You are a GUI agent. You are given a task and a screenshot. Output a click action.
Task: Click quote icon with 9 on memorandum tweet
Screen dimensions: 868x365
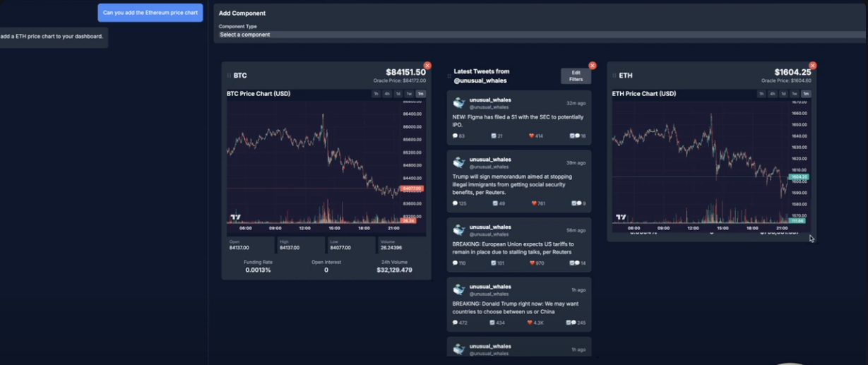pyautogui.click(x=576, y=203)
